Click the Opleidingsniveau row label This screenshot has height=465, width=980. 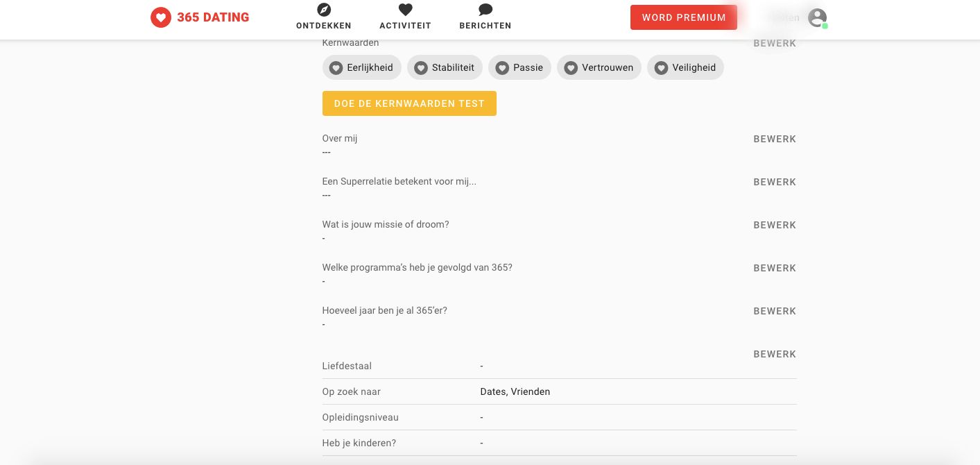(361, 418)
